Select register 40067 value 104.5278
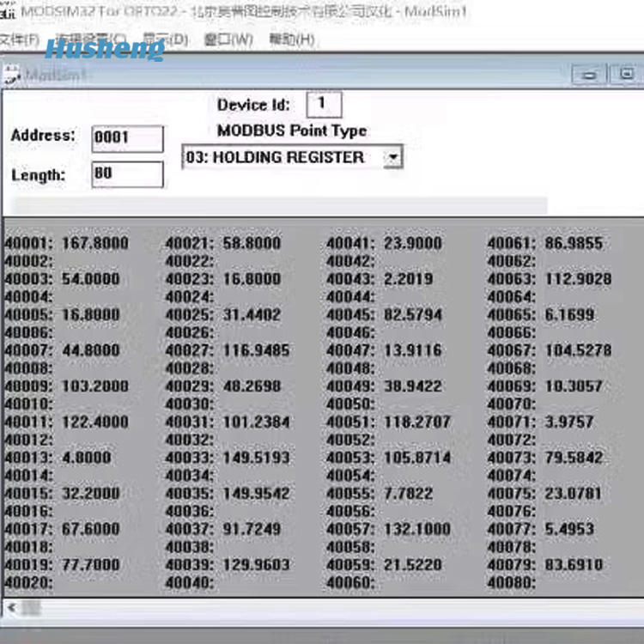 578,350
